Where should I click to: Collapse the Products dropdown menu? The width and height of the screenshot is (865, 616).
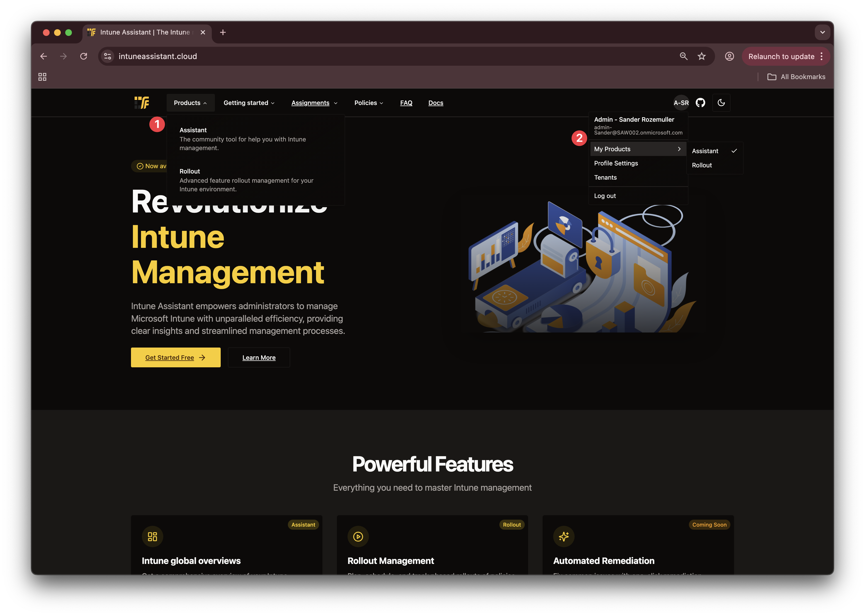click(191, 103)
